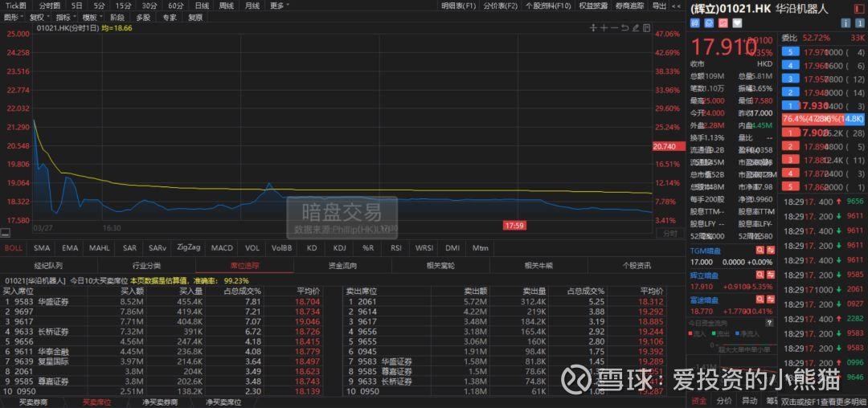Image resolution: width=868 pixels, height=408 pixels.
Task: Switch to 日线 chart period
Action: click(202, 6)
